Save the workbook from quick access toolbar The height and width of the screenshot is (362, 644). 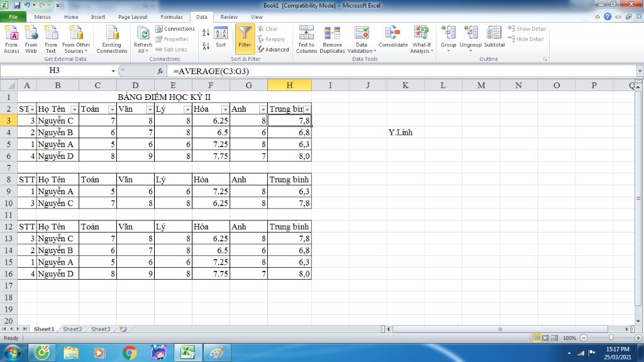coord(17,5)
